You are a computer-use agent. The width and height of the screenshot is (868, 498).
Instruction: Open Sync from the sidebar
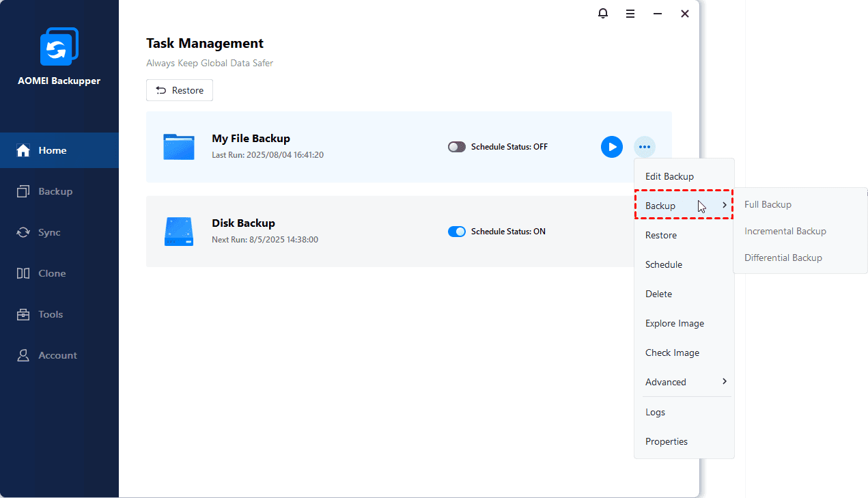pyautogui.click(x=49, y=232)
